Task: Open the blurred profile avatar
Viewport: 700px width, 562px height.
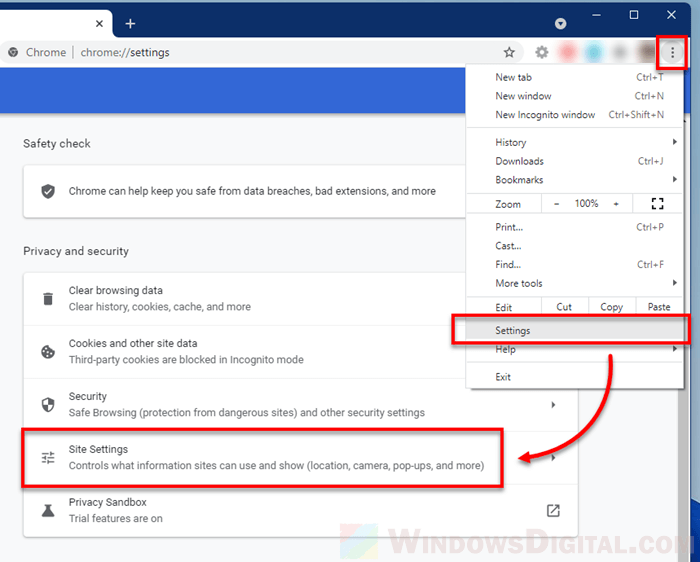Action: (646, 53)
